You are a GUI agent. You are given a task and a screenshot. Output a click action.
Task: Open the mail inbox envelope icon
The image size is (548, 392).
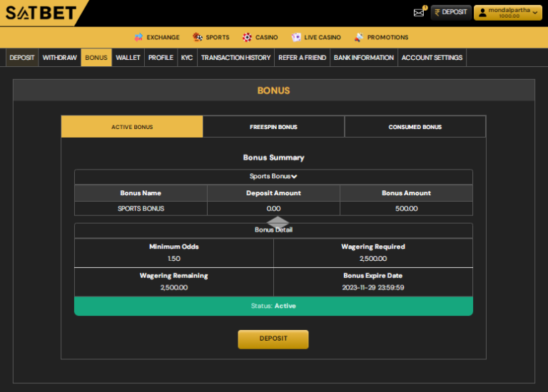(419, 12)
